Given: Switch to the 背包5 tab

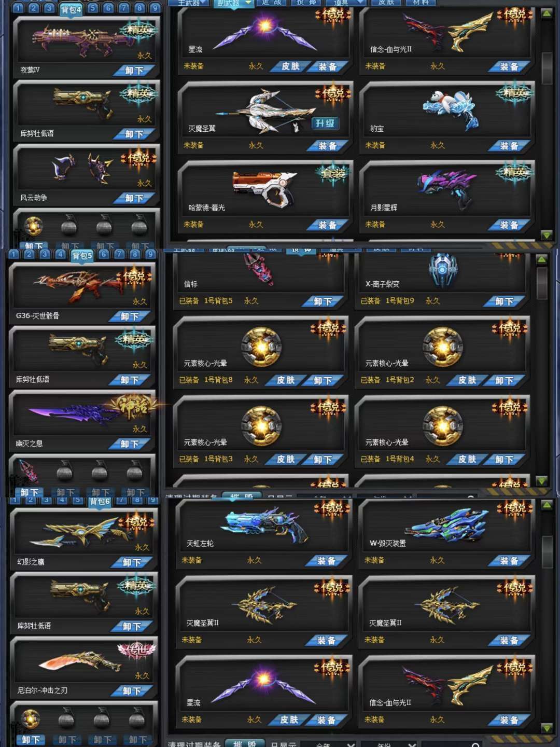Looking at the screenshot, I should pyautogui.click(x=82, y=255).
